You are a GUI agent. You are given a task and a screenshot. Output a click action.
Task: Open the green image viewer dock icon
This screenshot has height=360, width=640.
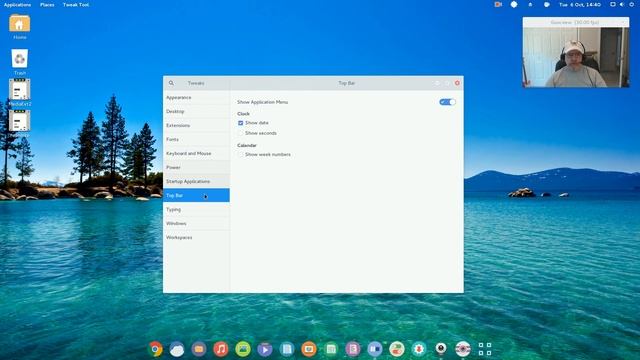(x=243, y=349)
